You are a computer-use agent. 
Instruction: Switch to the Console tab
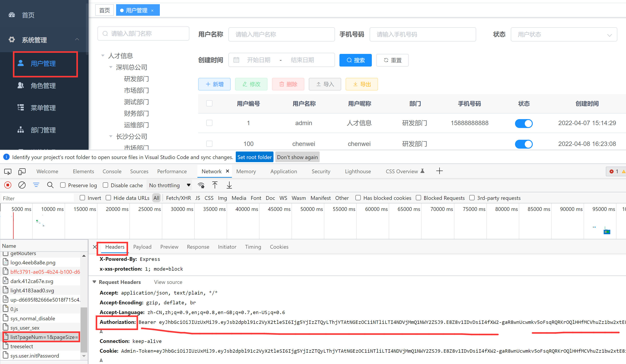(x=112, y=171)
